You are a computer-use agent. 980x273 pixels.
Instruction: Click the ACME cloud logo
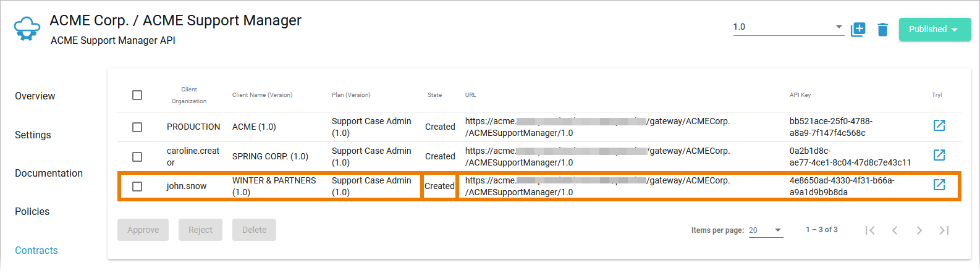pyautogui.click(x=27, y=29)
